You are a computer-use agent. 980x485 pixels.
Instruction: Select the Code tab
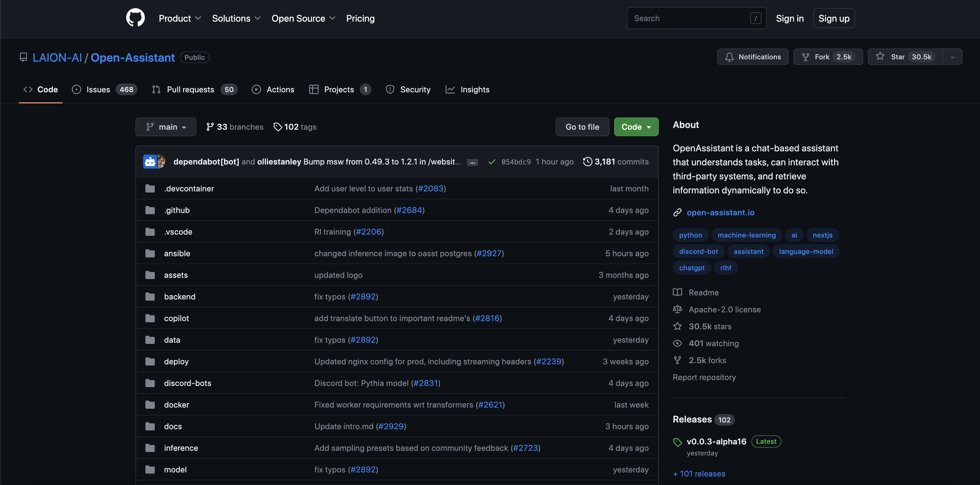point(40,89)
